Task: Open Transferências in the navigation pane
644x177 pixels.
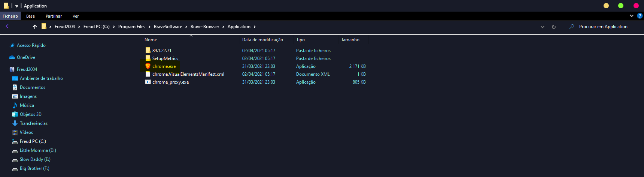Action: (34, 123)
